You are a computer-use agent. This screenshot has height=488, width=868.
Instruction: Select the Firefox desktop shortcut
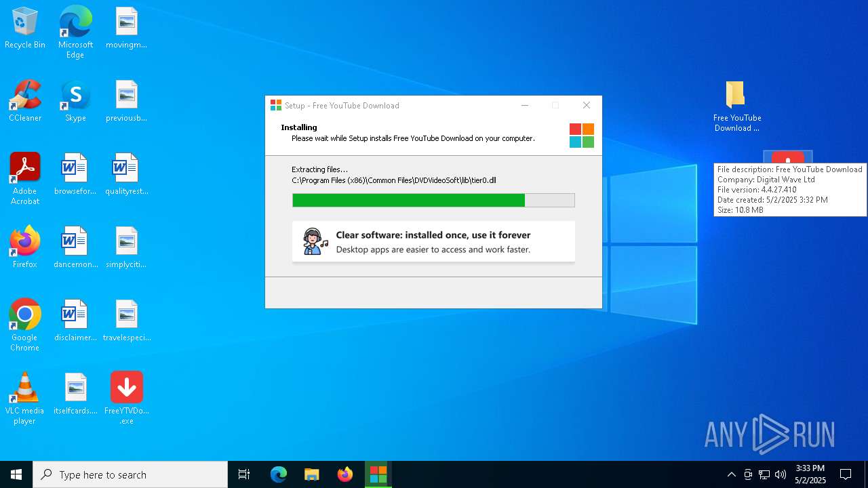25,248
